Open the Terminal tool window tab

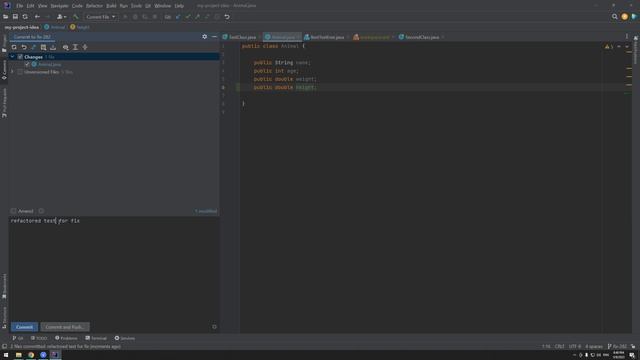(96, 338)
